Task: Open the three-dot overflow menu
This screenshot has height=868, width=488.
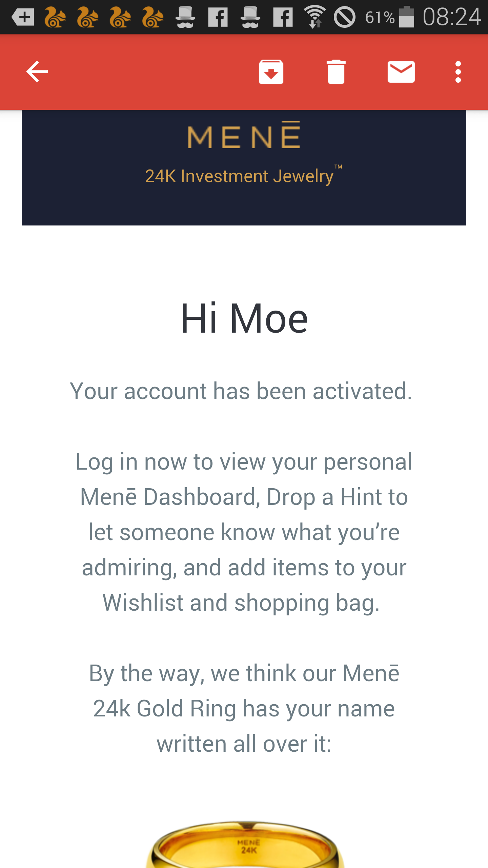Action: click(x=458, y=72)
